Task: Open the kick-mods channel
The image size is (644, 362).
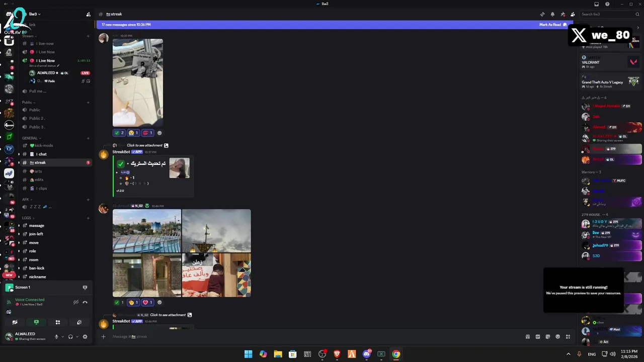Action: [x=55, y=146]
